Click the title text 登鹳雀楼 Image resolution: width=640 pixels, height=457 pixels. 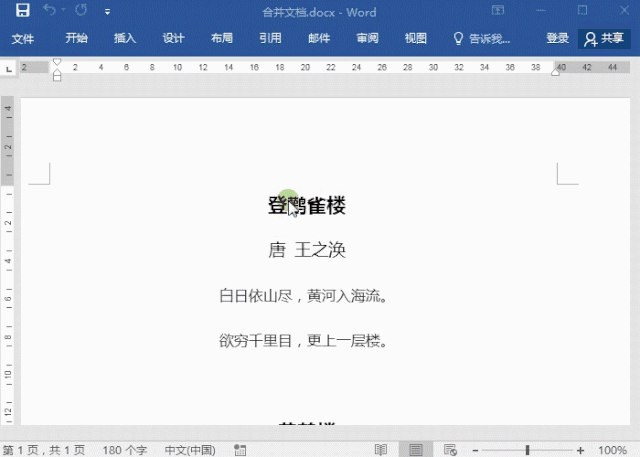(x=307, y=205)
